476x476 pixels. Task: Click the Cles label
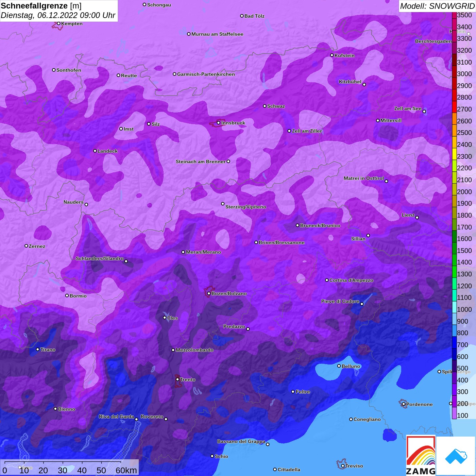pyautogui.click(x=172, y=318)
